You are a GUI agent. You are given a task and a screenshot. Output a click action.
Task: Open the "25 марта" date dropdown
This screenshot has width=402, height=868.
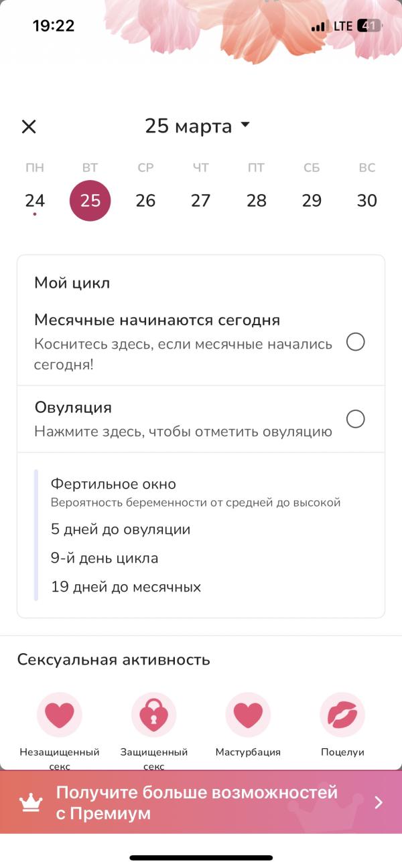pyautogui.click(x=198, y=126)
